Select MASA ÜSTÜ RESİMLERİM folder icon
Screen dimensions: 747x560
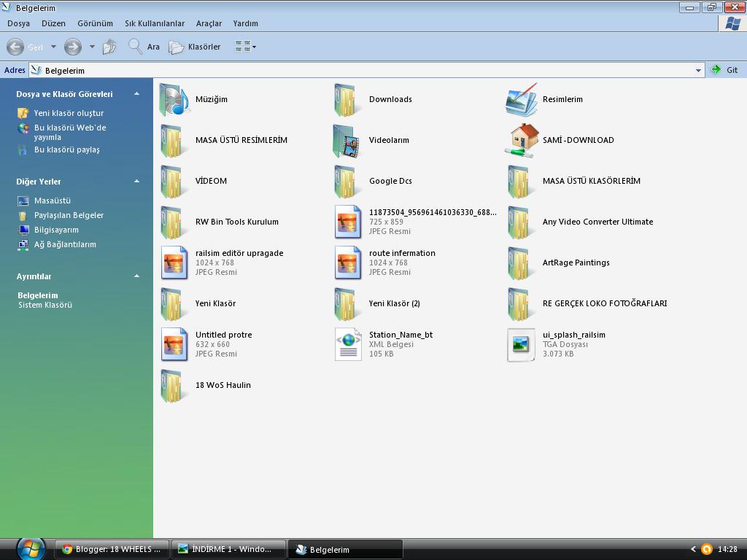coord(174,141)
